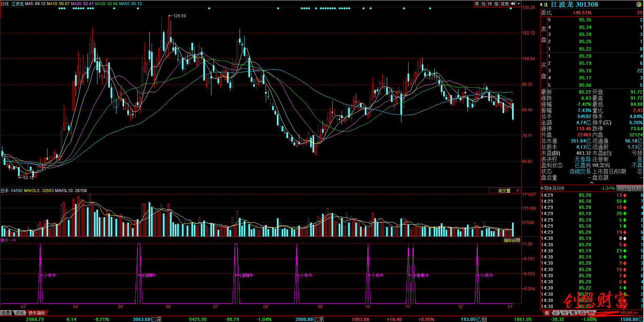Click the Shanghai index 2968.79 value
The image size is (644, 322).
tap(35, 319)
